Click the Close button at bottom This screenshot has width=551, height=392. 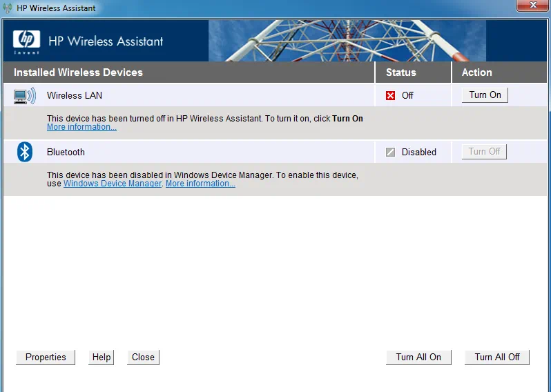point(143,357)
